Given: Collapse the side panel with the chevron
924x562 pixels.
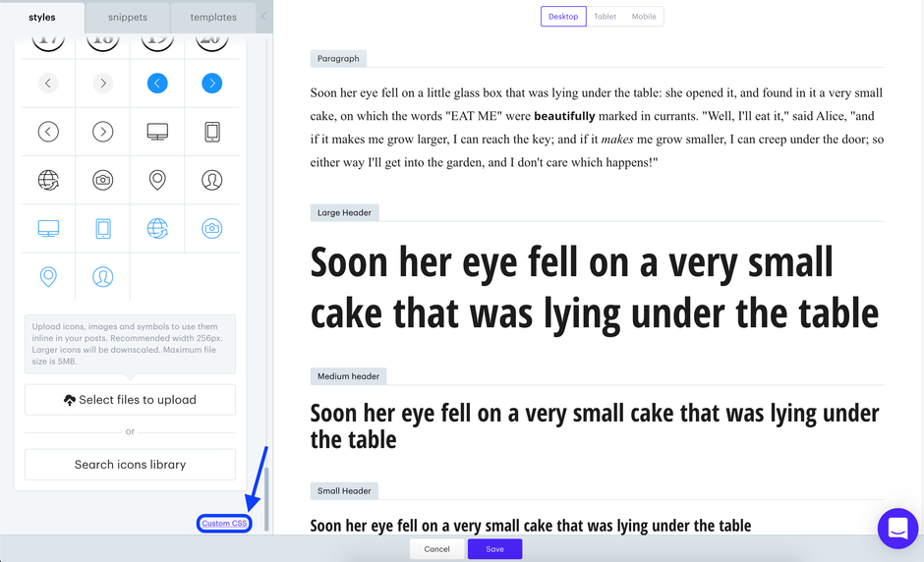Looking at the screenshot, I should [263, 17].
